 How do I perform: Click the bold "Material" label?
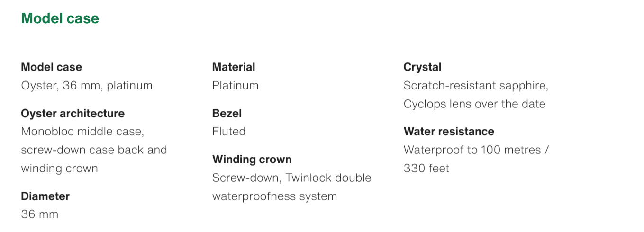tap(234, 67)
